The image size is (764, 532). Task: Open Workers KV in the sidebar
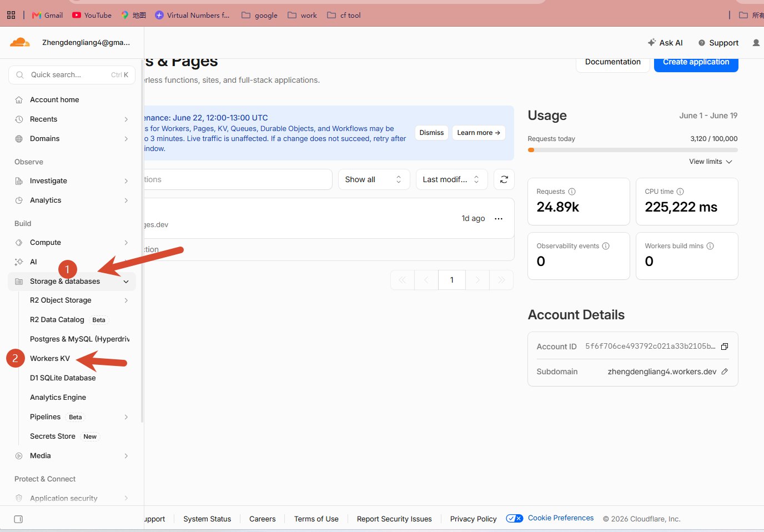tap(50, 359)
